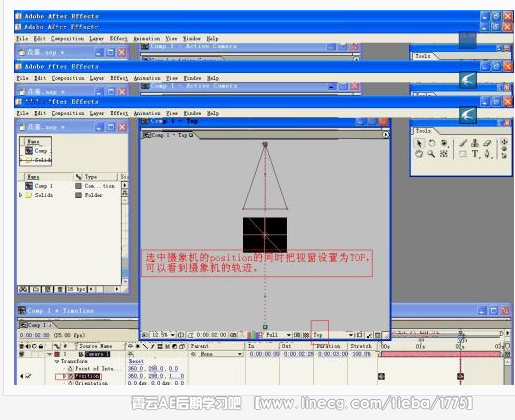Toggle the Point of Interest stopwatch

click(x=70, y=369)
